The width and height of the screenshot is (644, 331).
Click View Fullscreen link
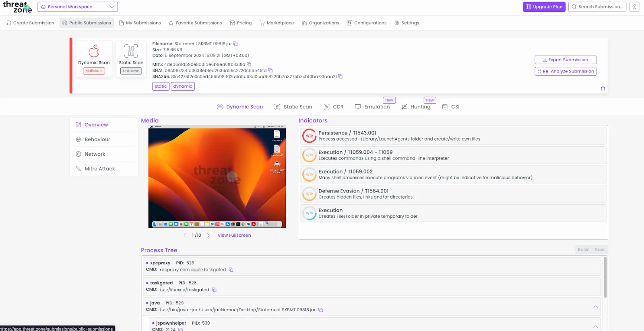pos(234,236)
